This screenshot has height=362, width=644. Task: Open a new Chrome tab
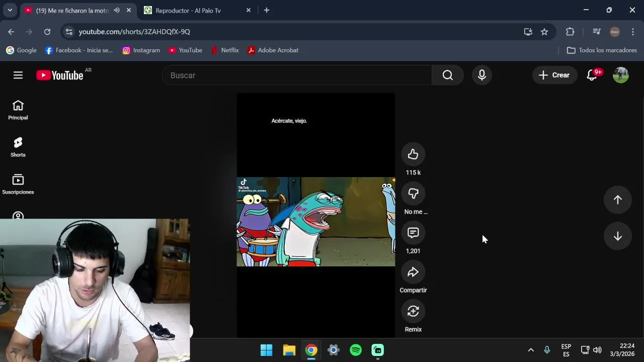(x=267, y=10)
